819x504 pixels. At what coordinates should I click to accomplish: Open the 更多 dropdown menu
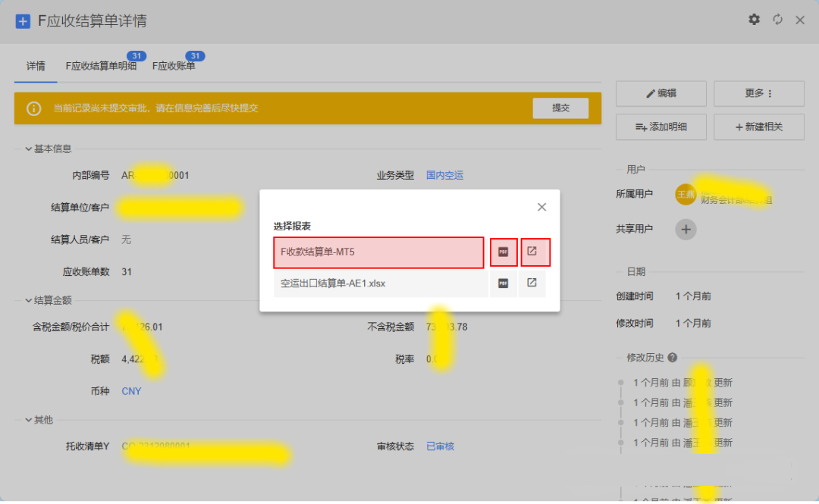pyautogui.click(x=758, y=93)
